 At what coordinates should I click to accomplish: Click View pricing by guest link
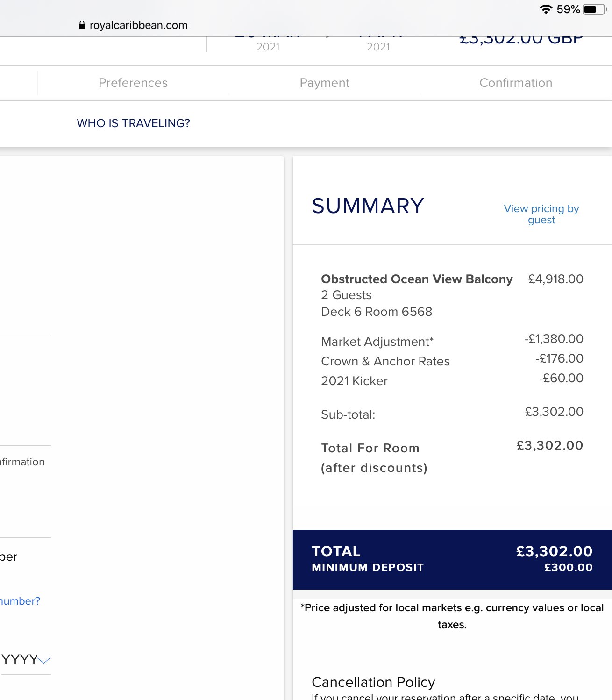541,214
